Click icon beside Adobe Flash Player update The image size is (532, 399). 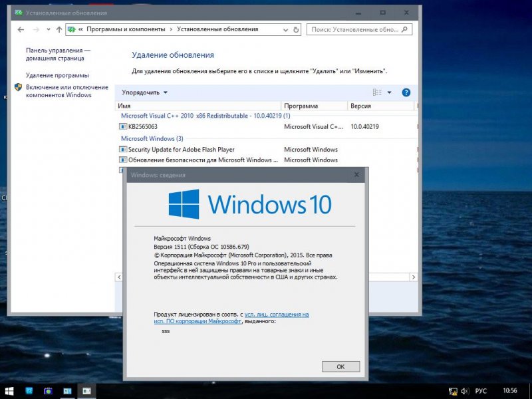pyautogui.click(x=122, y=149)
